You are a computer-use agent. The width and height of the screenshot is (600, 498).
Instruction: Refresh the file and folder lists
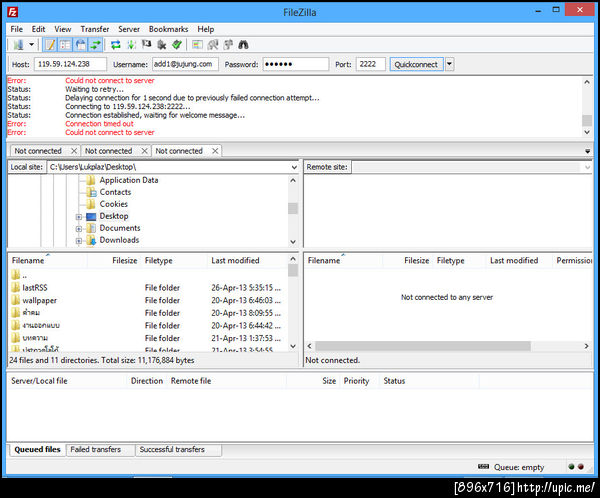[x=116, y=45]
